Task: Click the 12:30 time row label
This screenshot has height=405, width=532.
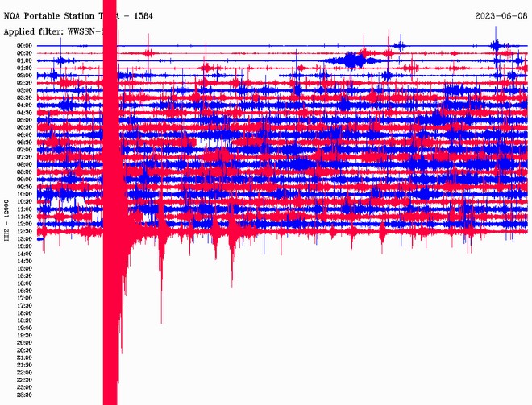Action: pyautogui.click(x=24, y=232)
